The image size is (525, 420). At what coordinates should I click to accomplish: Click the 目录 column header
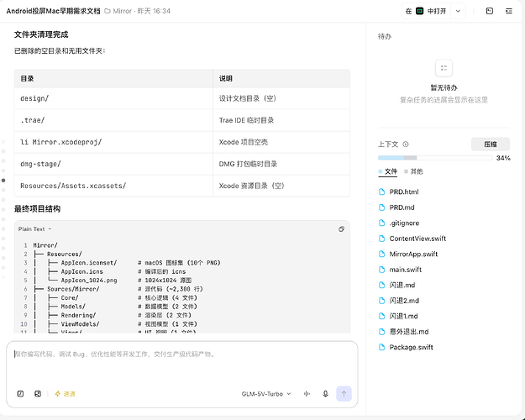click(x=113, y=79)
